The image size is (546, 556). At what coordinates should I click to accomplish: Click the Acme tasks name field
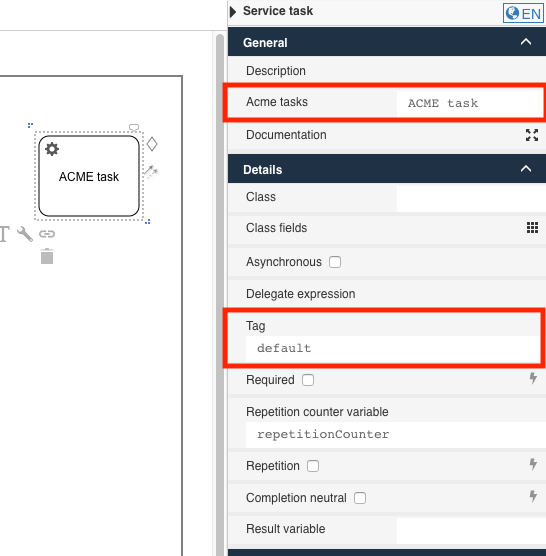coord(470,103)
